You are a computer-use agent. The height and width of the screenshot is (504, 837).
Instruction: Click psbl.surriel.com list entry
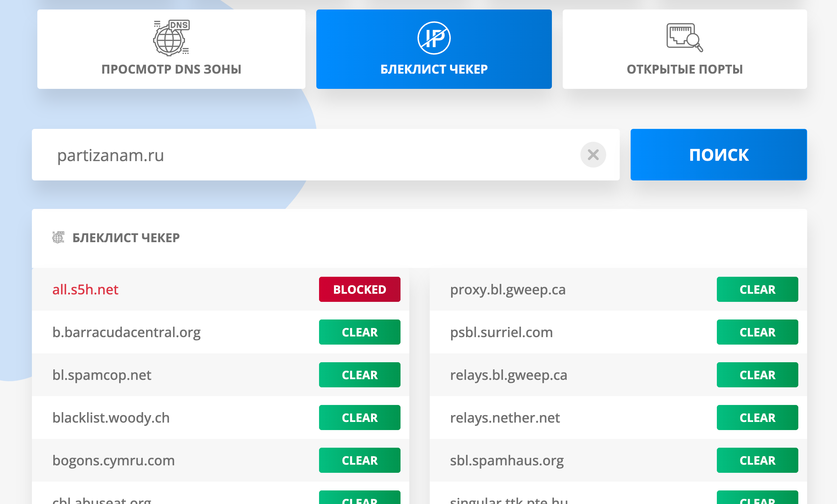pos(501,332)
